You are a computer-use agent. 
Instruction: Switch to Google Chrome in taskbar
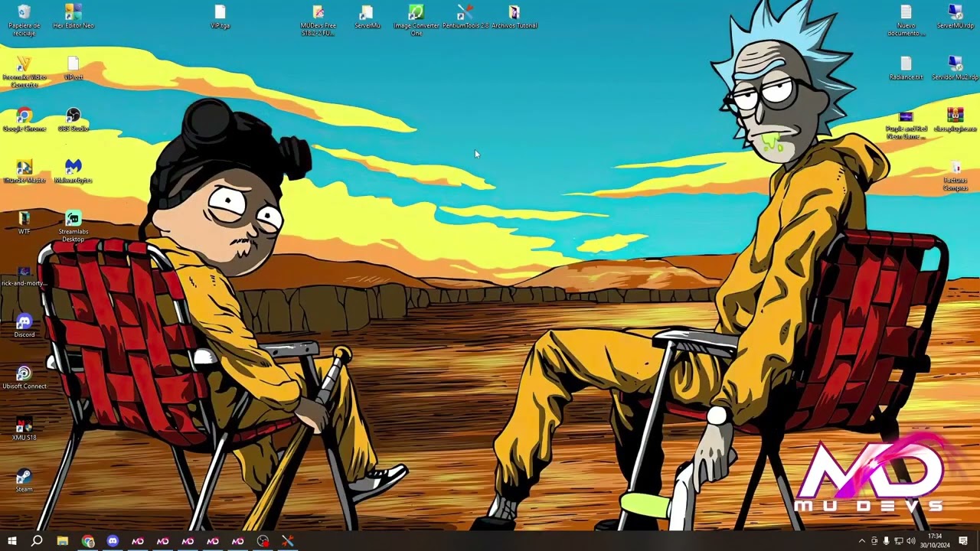87,541
